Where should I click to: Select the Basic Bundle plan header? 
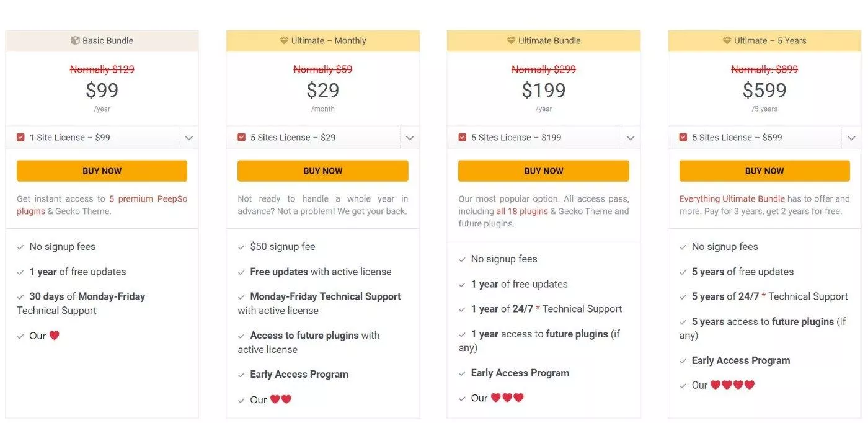click(102, 41)
